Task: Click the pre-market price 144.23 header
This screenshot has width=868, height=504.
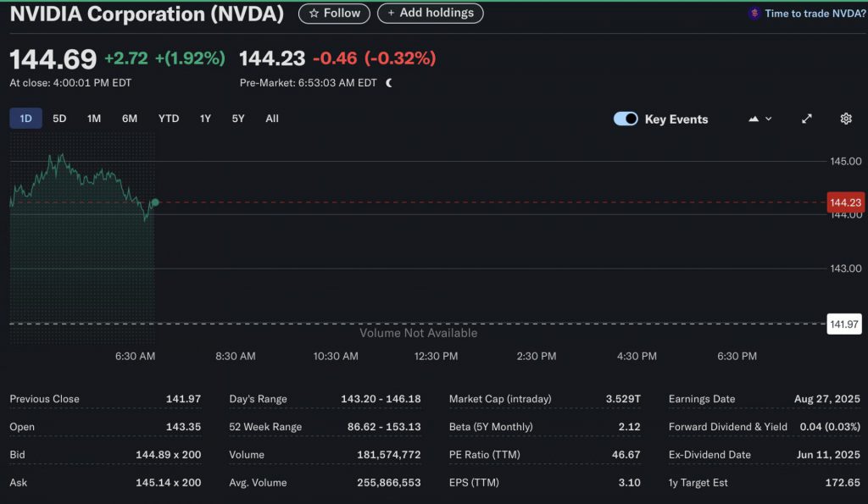Action: 272,58
